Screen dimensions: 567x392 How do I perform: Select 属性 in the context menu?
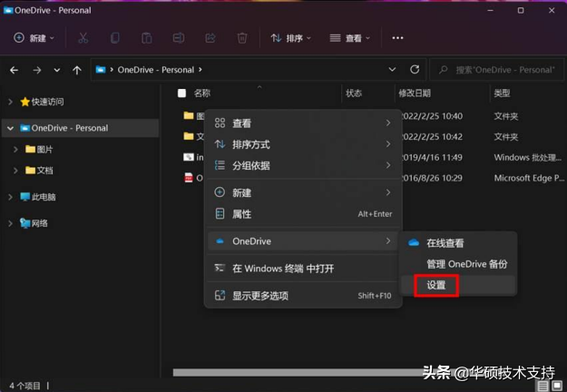303,214
